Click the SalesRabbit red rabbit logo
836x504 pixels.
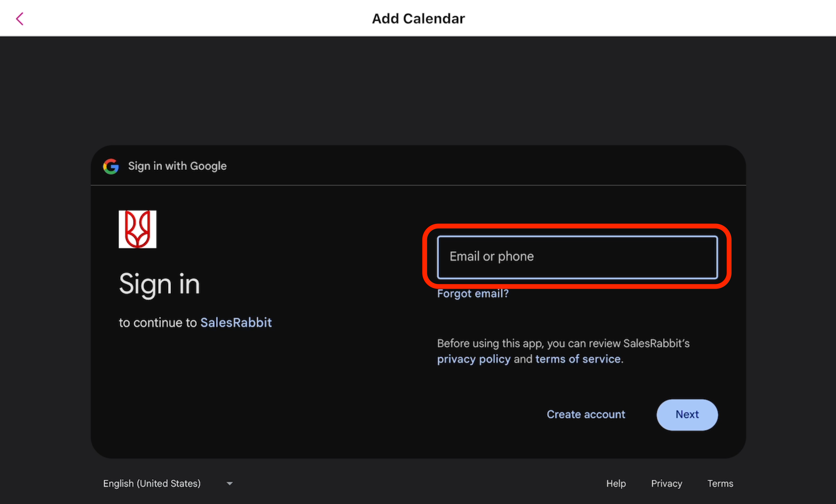137,229
